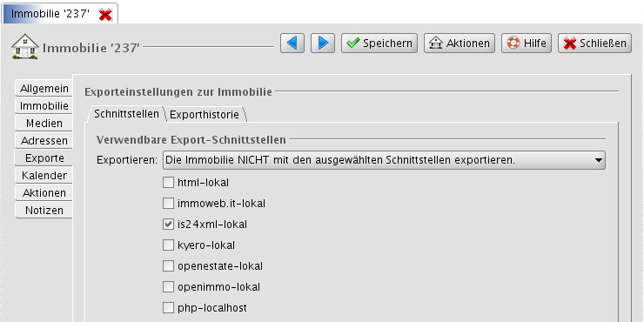Screen dimensions: 644x322
Task: Click the Speichern button
Action: pyautogui.click(x=379, y=44)
